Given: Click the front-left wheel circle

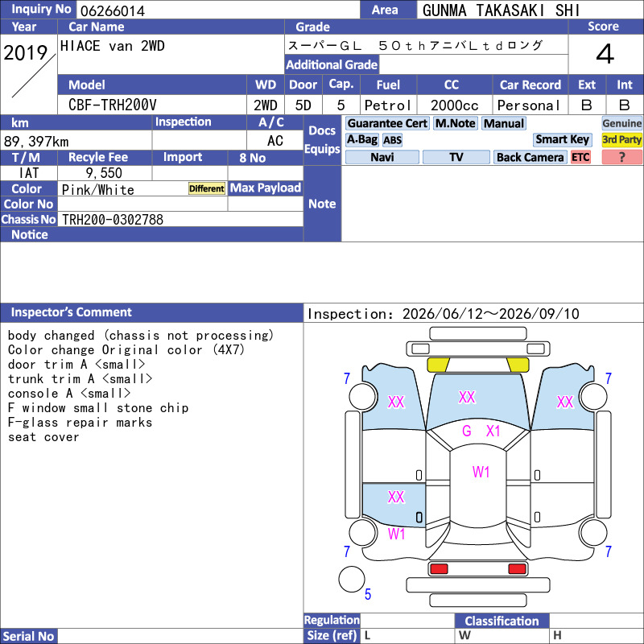Looking at the screenshot, I should (363, 396).
